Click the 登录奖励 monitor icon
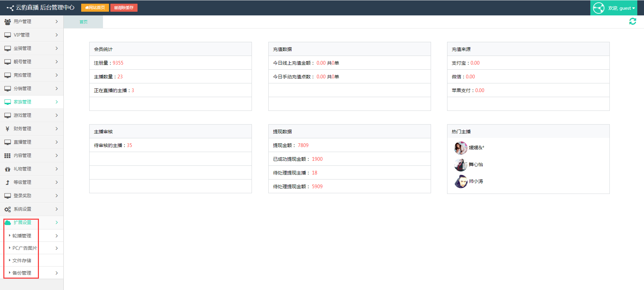 click(7, 196)
